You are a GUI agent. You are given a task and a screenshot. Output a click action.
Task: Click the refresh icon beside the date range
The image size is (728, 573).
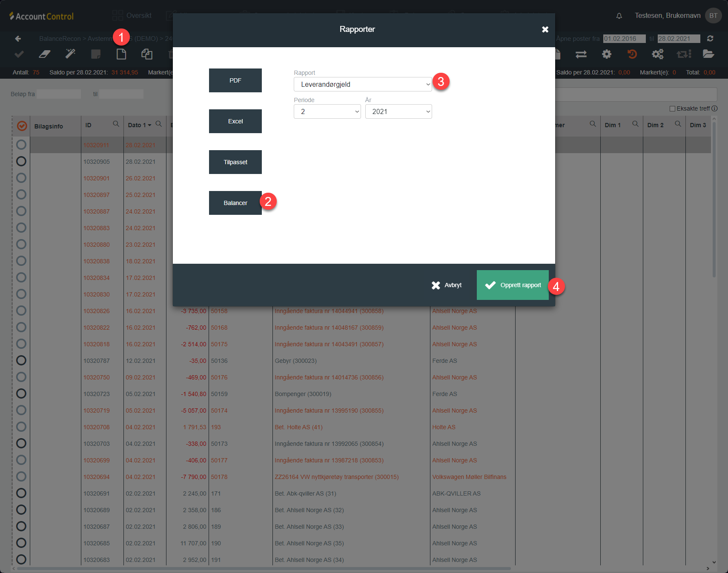(x=710, y=39)
